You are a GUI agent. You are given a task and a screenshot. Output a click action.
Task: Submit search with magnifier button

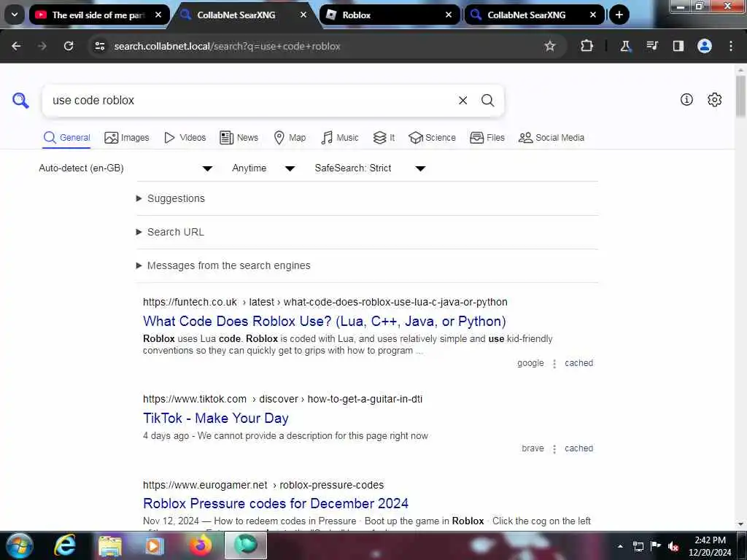pyautogui.click(x=487, y=101)
